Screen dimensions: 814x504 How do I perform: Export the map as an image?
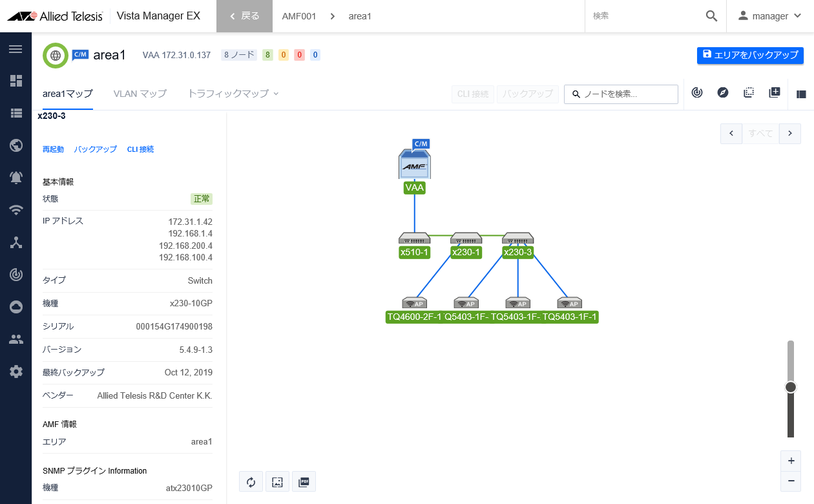[277, 481]
